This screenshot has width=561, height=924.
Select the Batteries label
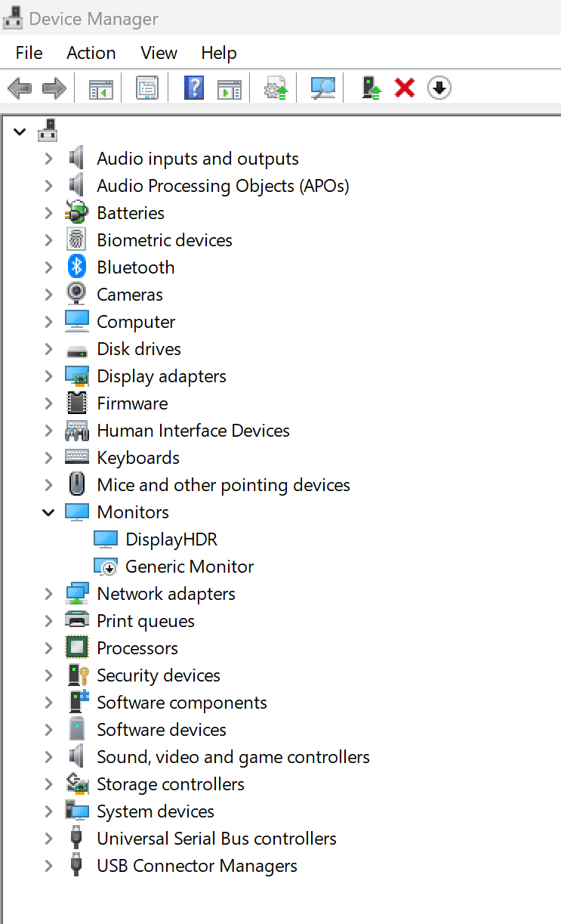[x=131, y=213]
